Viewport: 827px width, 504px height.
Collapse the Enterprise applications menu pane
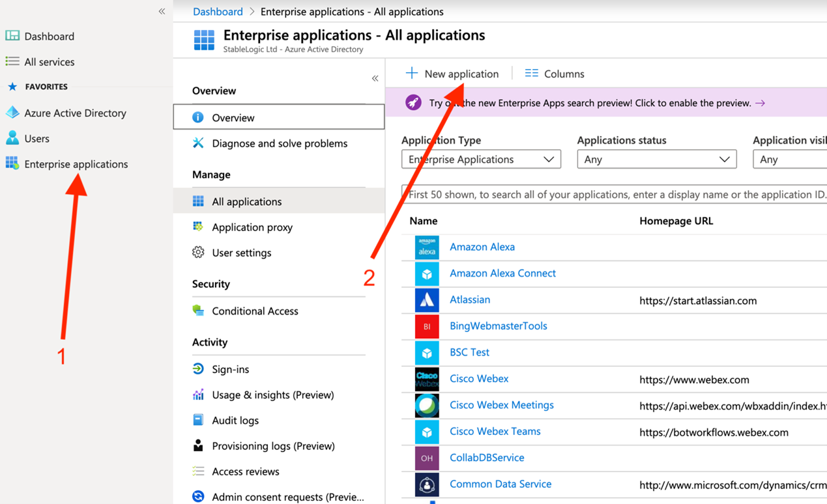(x=375, y=78)
